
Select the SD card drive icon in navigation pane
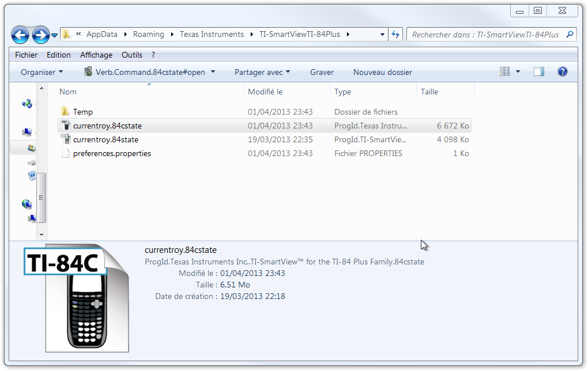click(x=32, y=175)
